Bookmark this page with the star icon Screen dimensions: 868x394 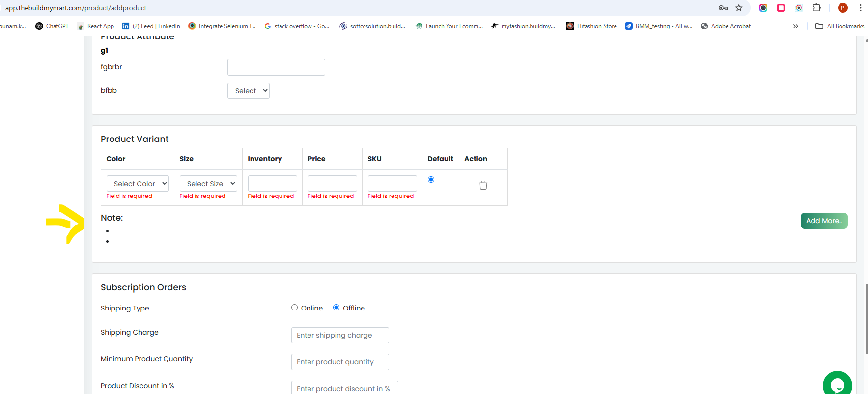click(x=739, y=8)
